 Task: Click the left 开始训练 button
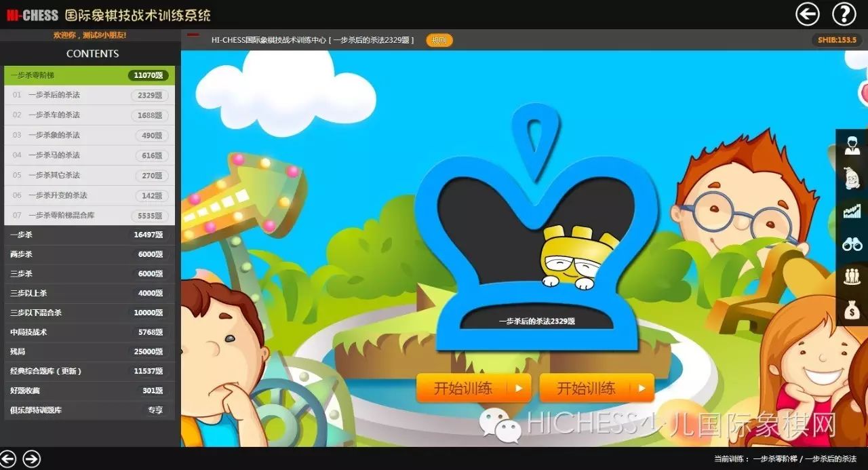(473, 389)
